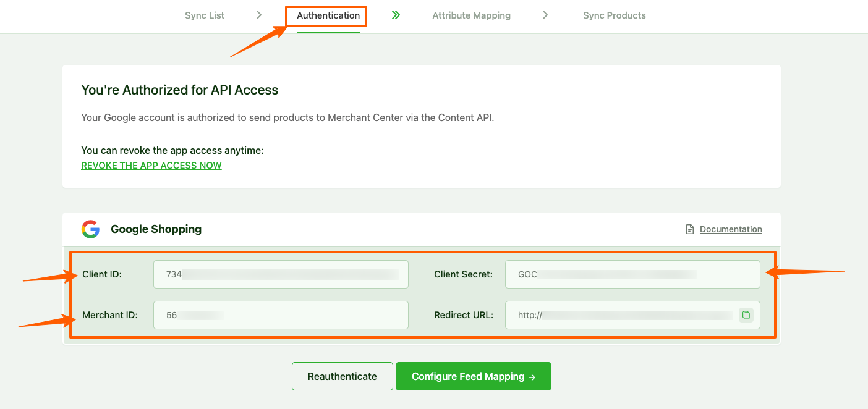Click the green double-chevron step indicator
This screenshot has height=409, width=868.
click(396, 15)
